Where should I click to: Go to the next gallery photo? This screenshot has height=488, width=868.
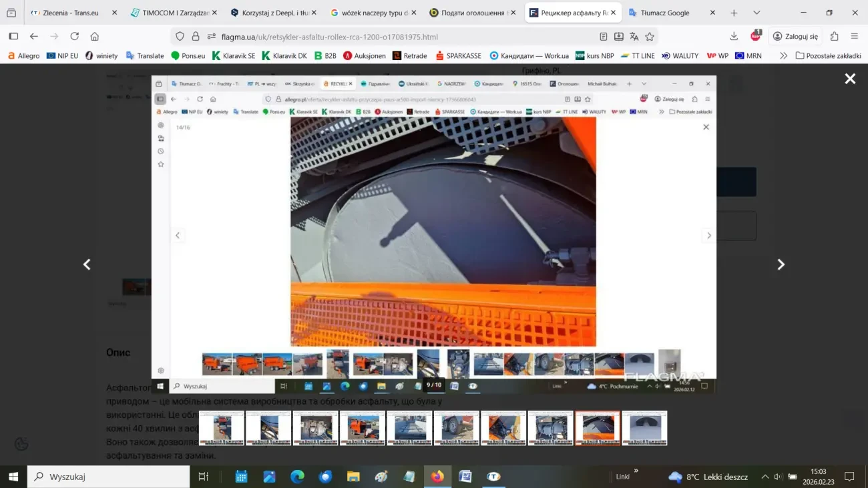781,264
